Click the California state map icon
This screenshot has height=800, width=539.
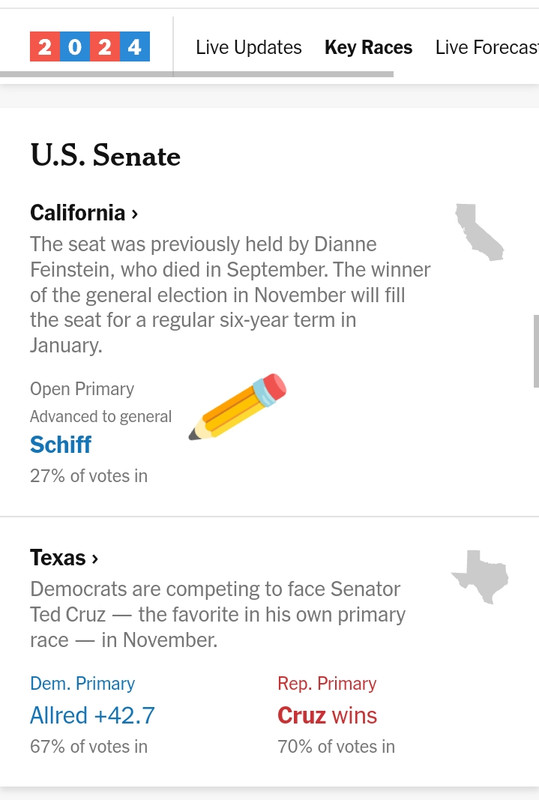[x=479, y=232]
